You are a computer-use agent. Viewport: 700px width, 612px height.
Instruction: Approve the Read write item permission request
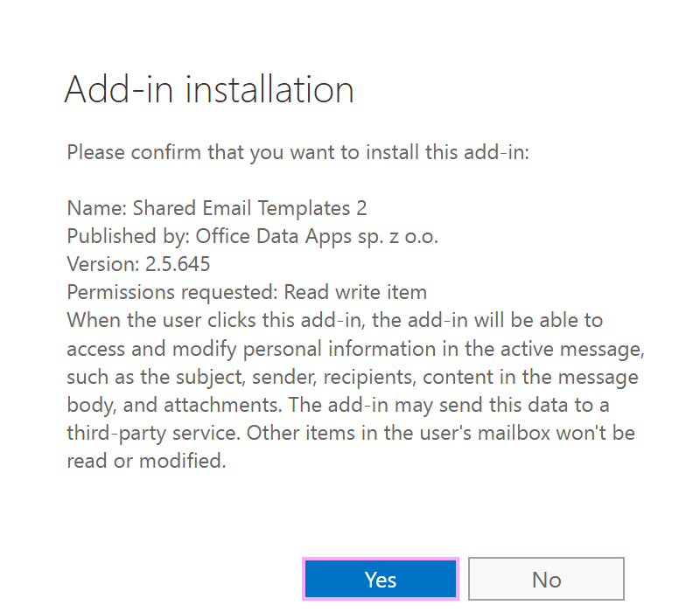tap(380, 579)
